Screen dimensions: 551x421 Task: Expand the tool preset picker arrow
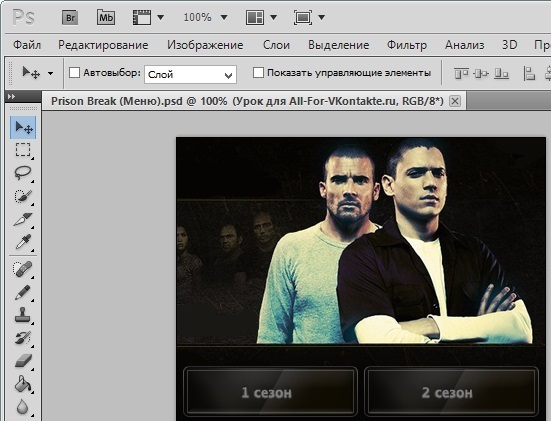click(51, 73)
